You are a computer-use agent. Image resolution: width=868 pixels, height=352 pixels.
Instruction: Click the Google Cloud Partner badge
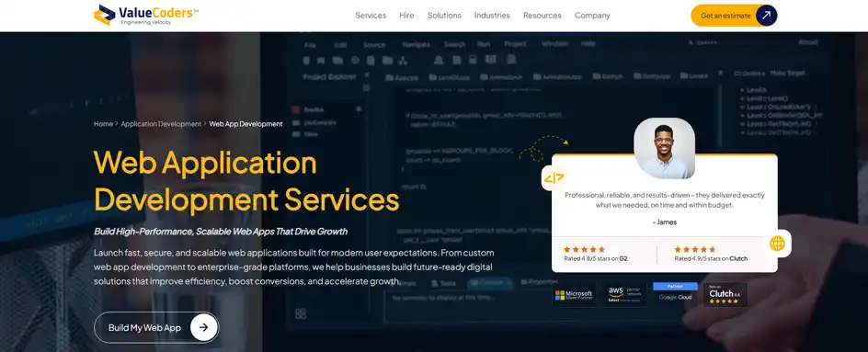tap(675, 294)
